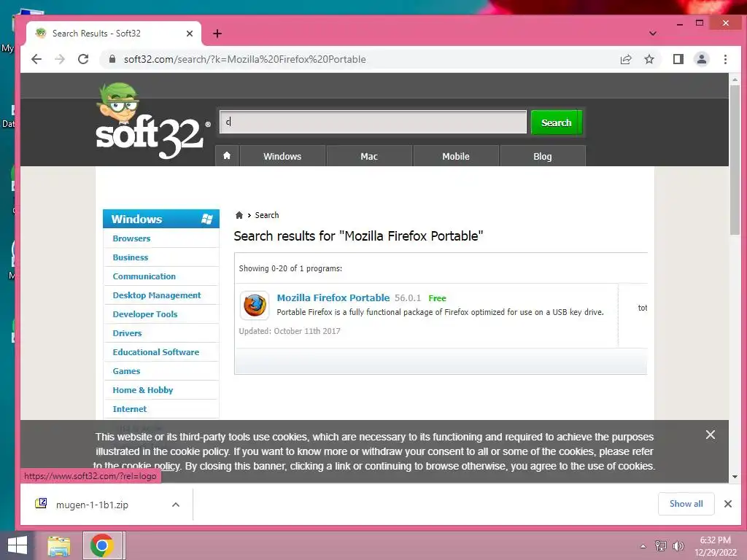Click the forward navigation arrow
This screenshot has width=747, height=560.
tap(60, 59)
